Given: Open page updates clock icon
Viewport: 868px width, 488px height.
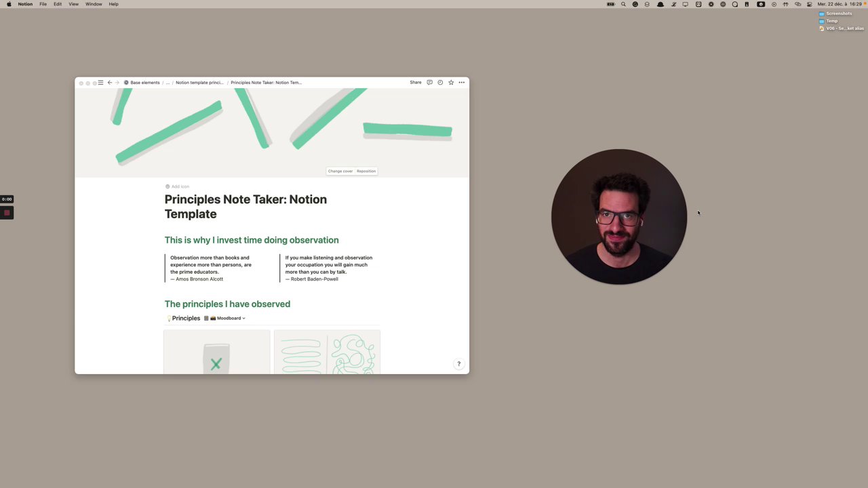Looking at the screenshot, I should 440,83.
